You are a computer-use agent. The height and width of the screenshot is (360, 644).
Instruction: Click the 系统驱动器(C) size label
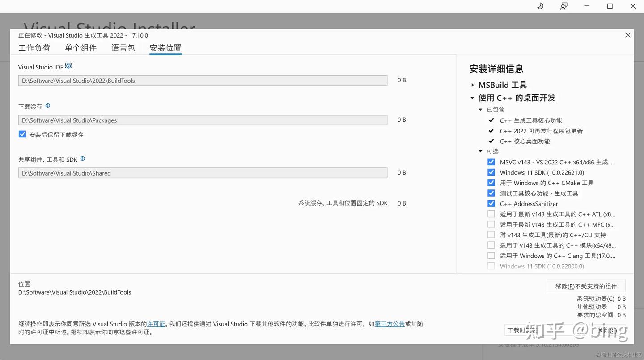596,299
